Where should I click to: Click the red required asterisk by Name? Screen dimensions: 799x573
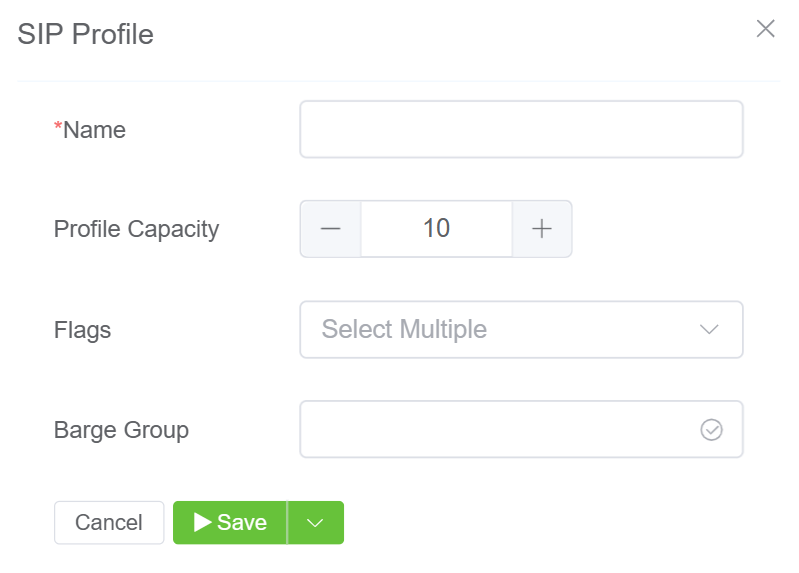coord(58,127)
